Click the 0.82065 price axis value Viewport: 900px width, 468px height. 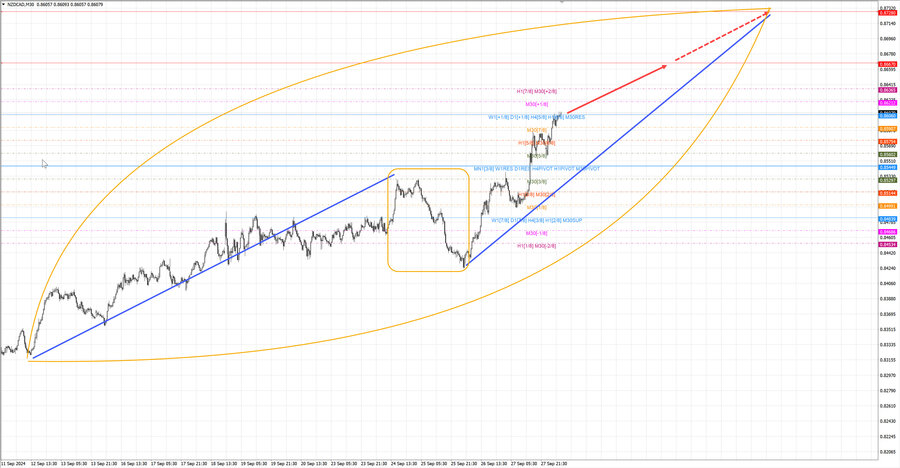click(x=888, y=452)
